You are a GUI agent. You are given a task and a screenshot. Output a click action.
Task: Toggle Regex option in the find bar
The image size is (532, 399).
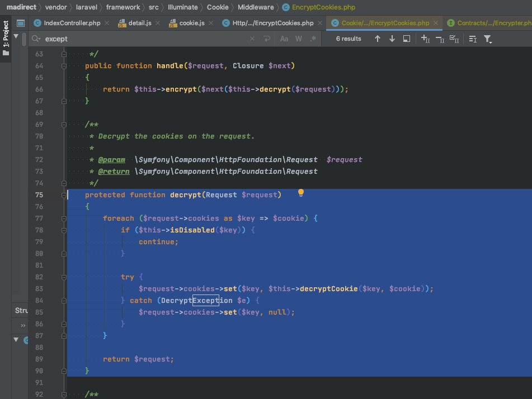point(313,39)
